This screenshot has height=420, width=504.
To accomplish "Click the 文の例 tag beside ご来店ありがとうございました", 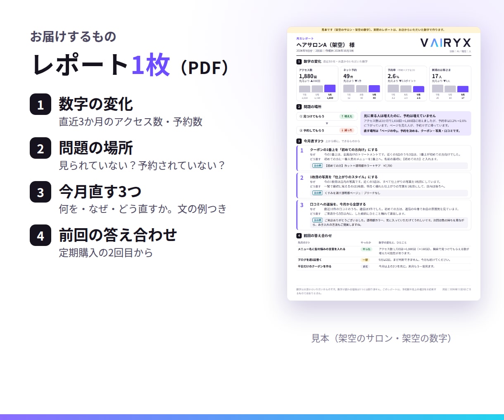I will 317,220.
